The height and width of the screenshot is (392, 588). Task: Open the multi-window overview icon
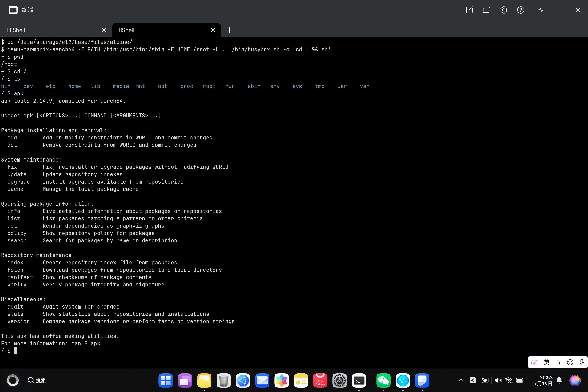click(x=486, y=10)
